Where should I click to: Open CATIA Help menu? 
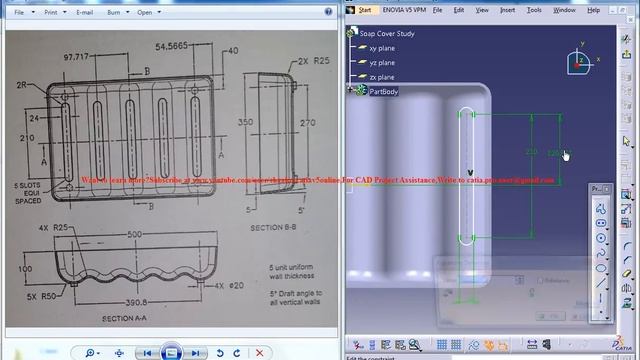pyautogui.click(x=593, y=10)
